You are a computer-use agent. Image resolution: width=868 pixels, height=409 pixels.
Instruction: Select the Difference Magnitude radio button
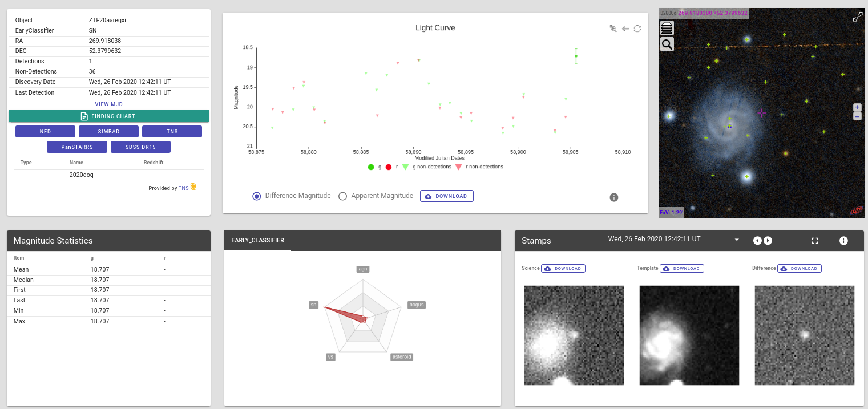click(257, 196)
